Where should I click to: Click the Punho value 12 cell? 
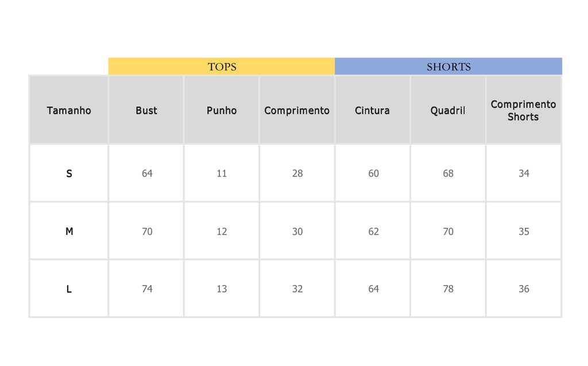tap(222, 231)
